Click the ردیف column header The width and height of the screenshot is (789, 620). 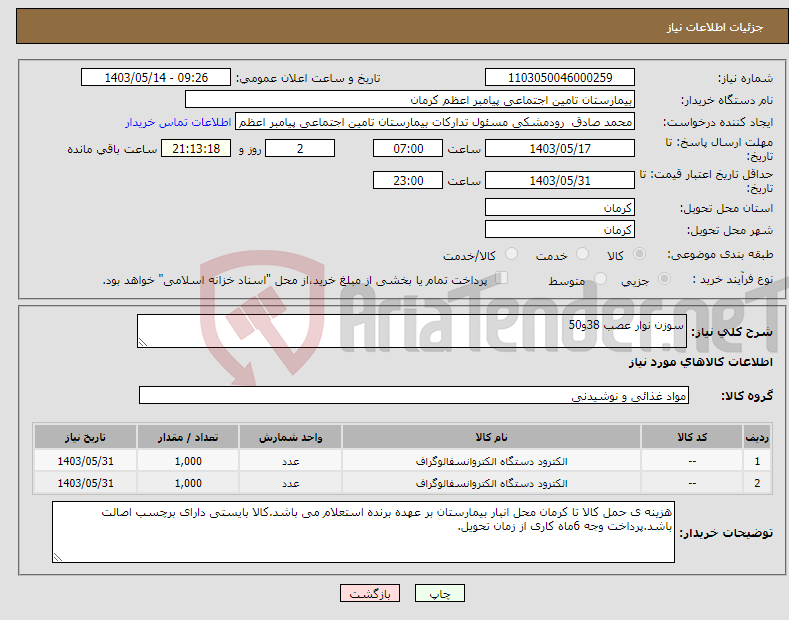point(757,437)
